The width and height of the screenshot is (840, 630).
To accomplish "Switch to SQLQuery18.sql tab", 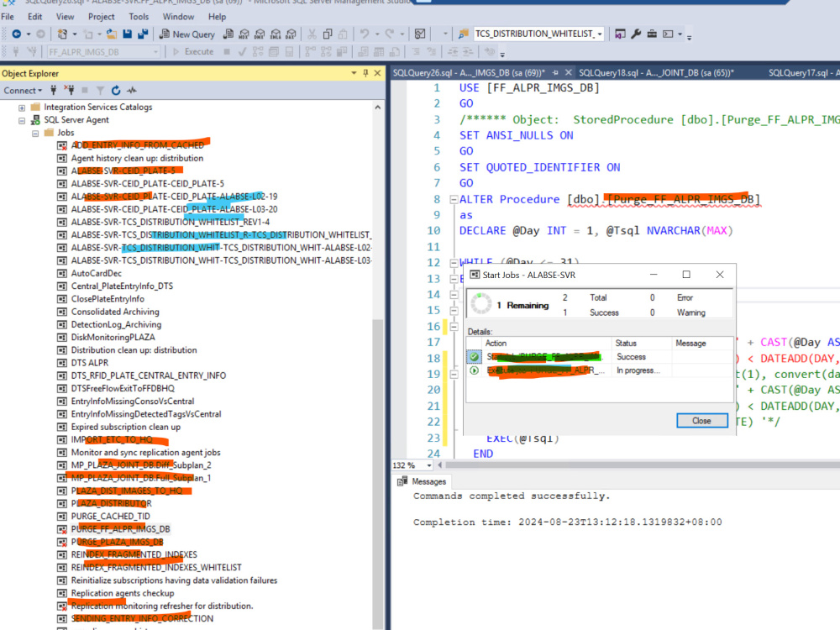I will point(656,73).
